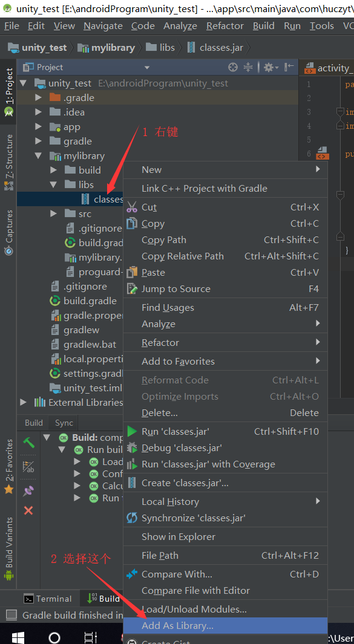354x644 pixels.
Task: Hide the Project panel with hide icon
Action: pyautogui.click(x=289, y=67)
